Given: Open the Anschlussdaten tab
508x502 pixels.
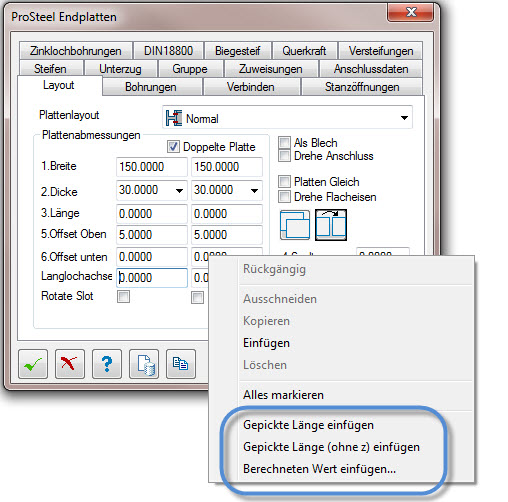Looking at the screenshot, I should coord(371,68).
